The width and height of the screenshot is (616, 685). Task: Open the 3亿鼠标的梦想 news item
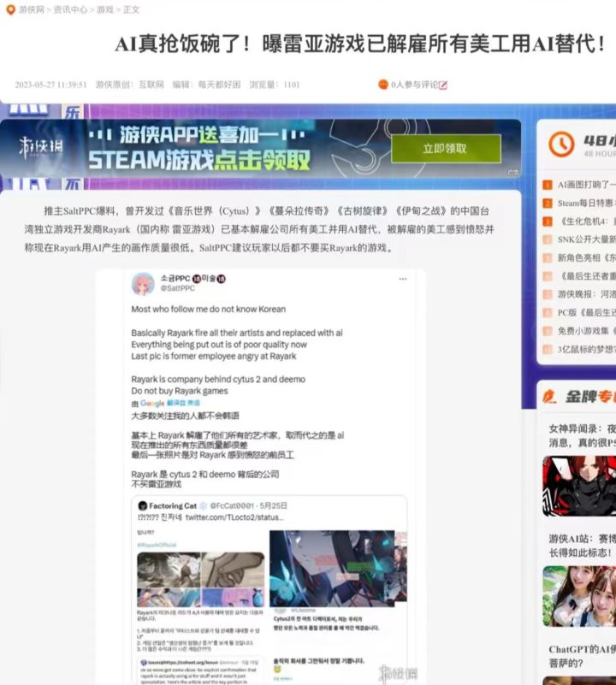586,350
